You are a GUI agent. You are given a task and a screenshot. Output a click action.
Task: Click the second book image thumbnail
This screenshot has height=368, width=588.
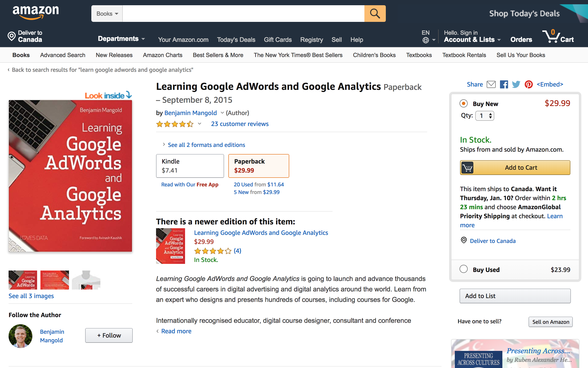(x=54, y=280)
